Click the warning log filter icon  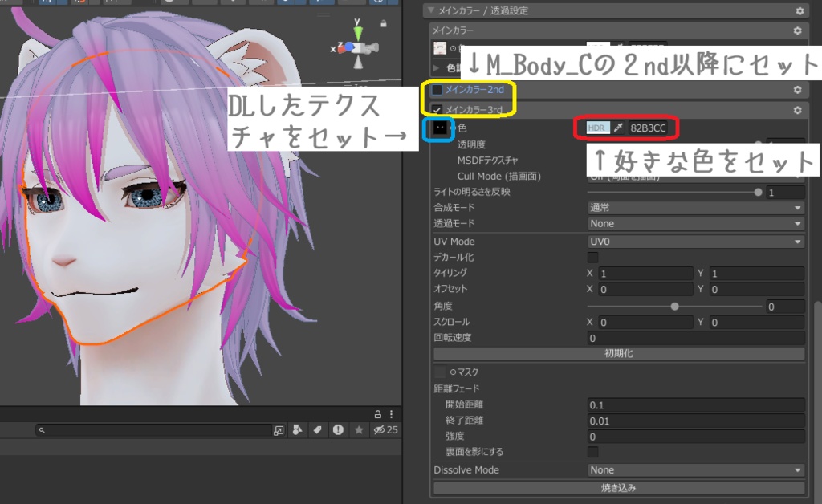[x=338, y=430]
